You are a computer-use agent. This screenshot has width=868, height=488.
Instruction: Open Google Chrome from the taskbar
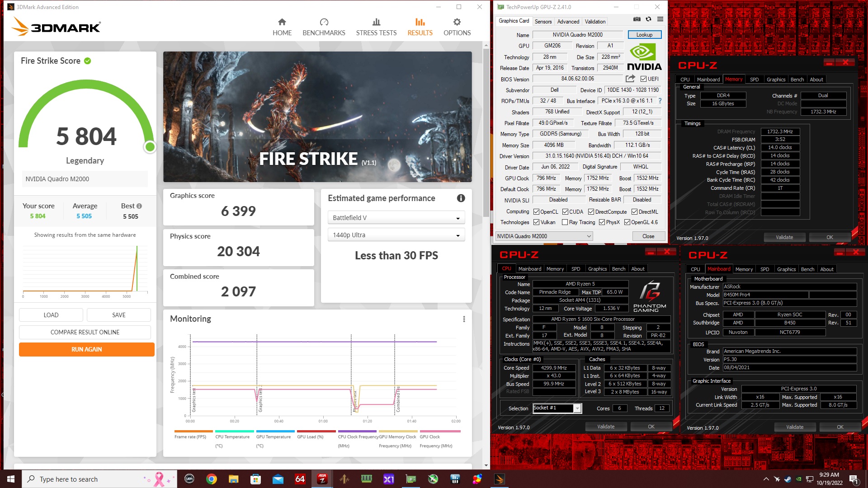(x=211, y=479)
